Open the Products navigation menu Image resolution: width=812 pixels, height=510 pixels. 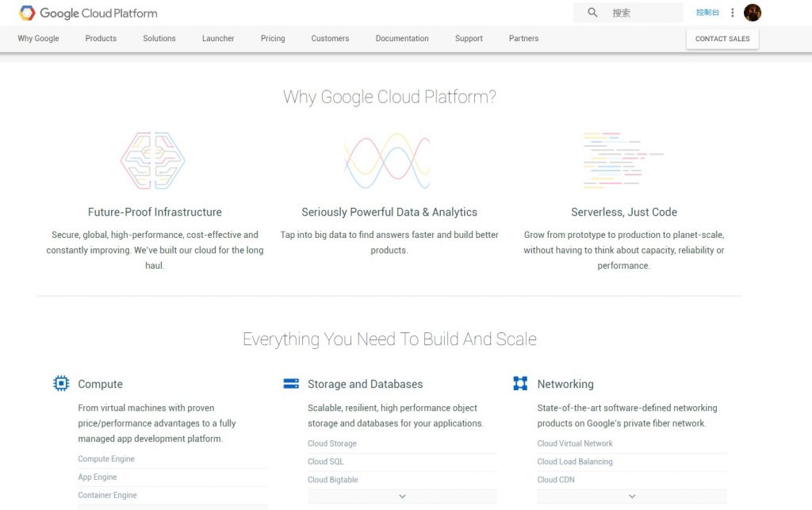(x=101, y=38)
